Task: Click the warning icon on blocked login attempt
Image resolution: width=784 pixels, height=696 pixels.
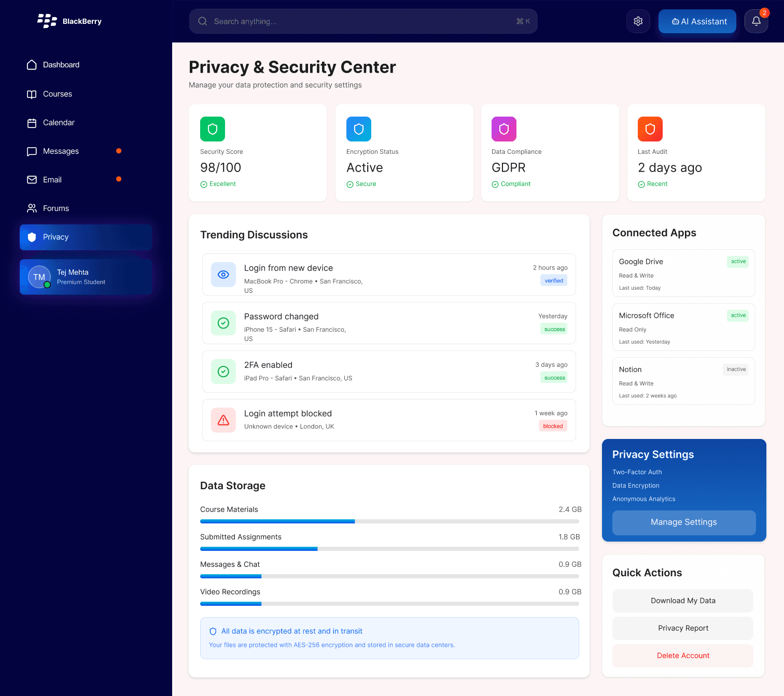Action: point(223,420)
